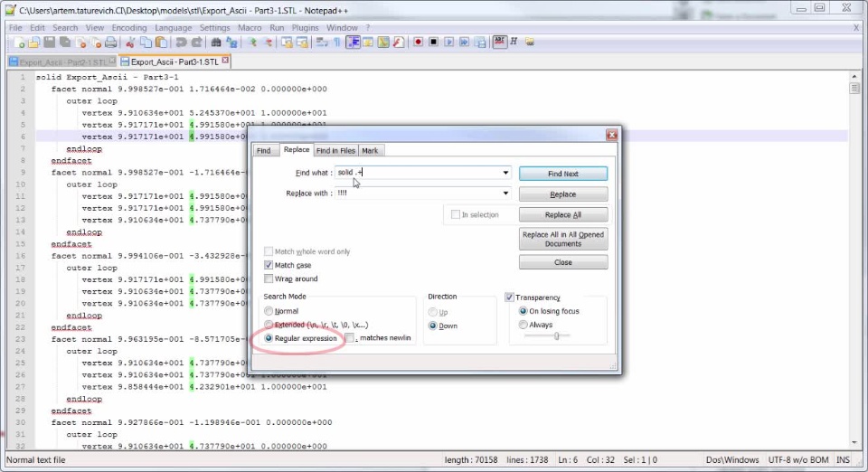Click the Save toolbar icon

[49, 42]
